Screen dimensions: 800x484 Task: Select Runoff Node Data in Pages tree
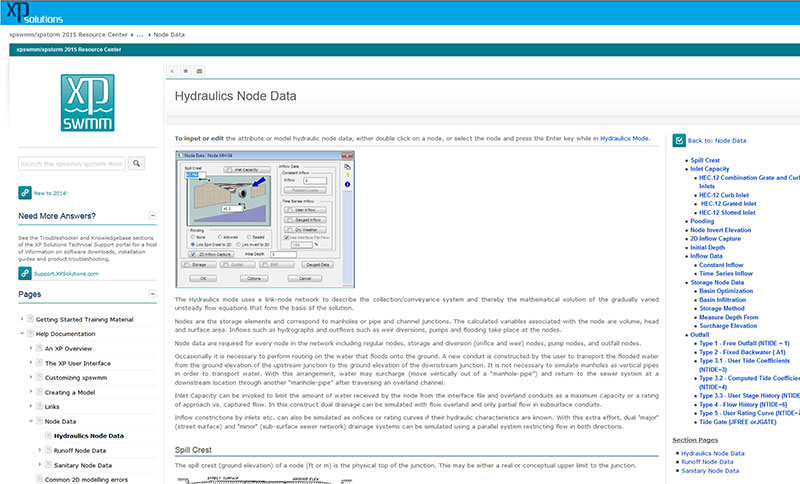click(80, 450)
